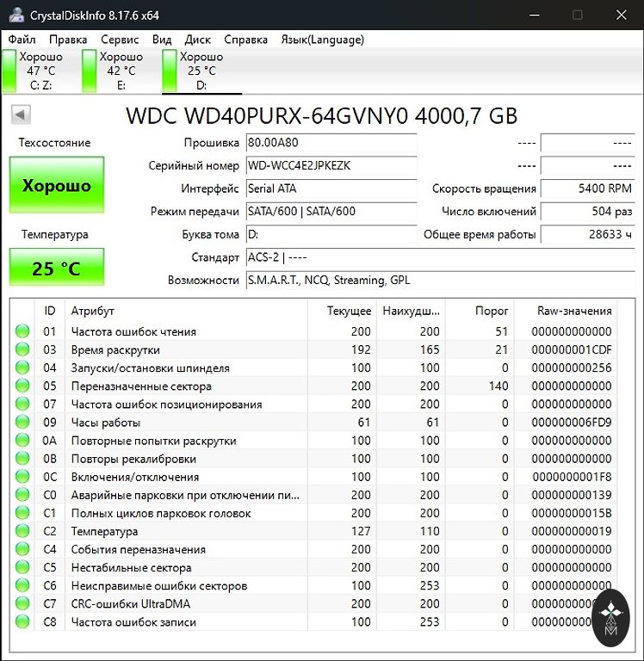The height and width of the screenshot is (661, 644).
Task: Open the Файл menu
Action: (x=22, y=40)
